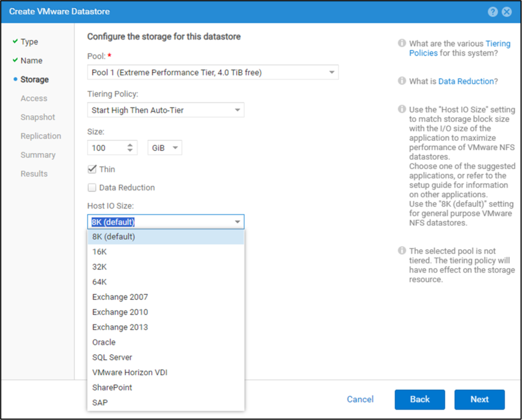The image size is (522, 420).
Task: Decrease size with the down stepper arrow
Action: [130, 151]
